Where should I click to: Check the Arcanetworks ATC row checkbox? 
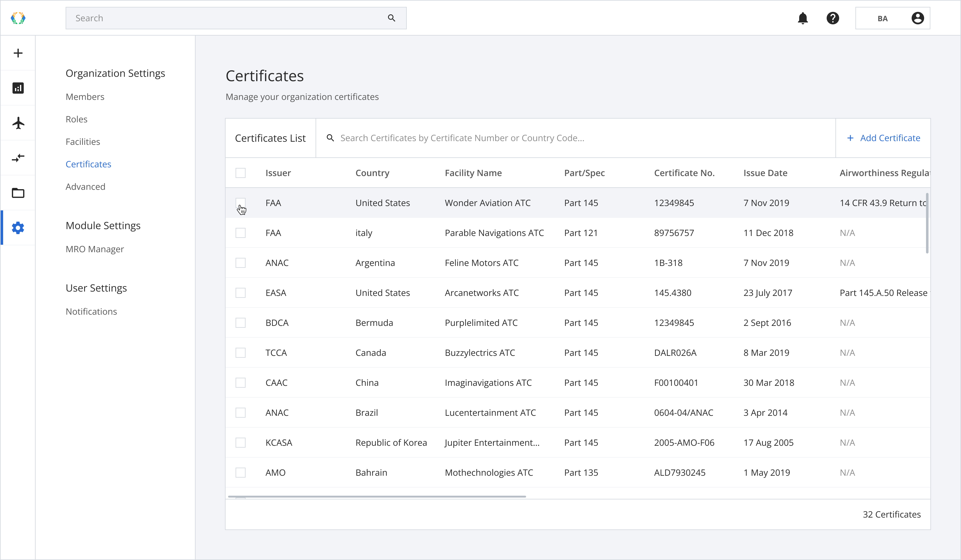(241, 292)
